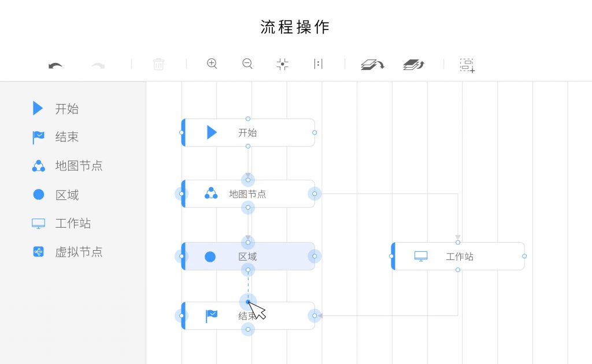This screenshot has height=364, width=592.
Task: Bring selection to front layer icon
Action: [414, 65]
